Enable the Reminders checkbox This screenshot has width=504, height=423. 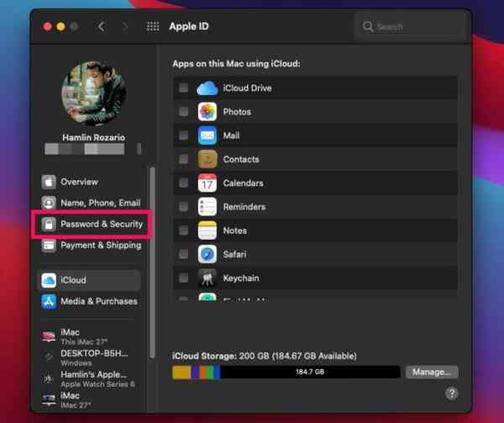click(183, 207)
